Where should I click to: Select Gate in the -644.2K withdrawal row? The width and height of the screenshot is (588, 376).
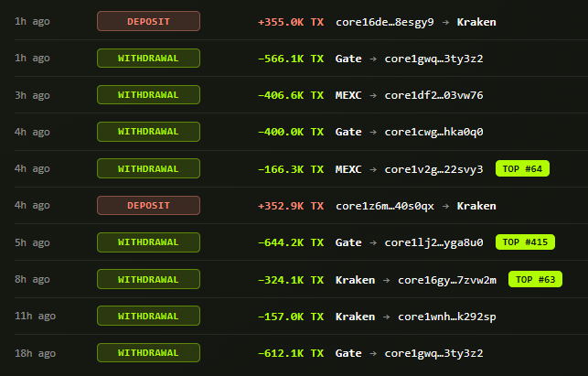coord(348,242)
